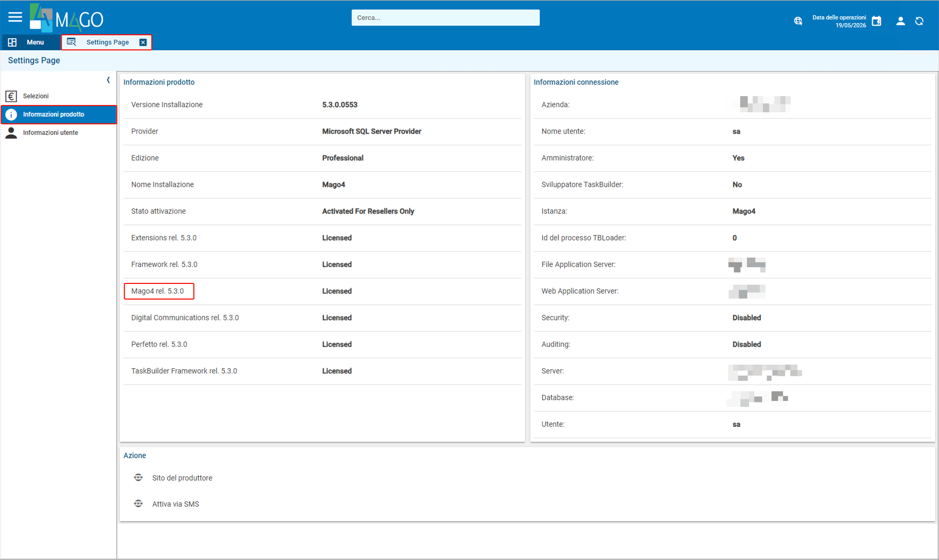Click the Attiva via SMS link

tap(176, 504)
